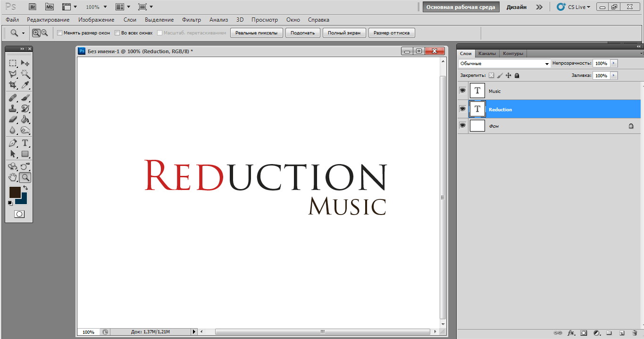Select the Horizontal Type tool
Screen dimensions: 644x339
pos(25,143)
